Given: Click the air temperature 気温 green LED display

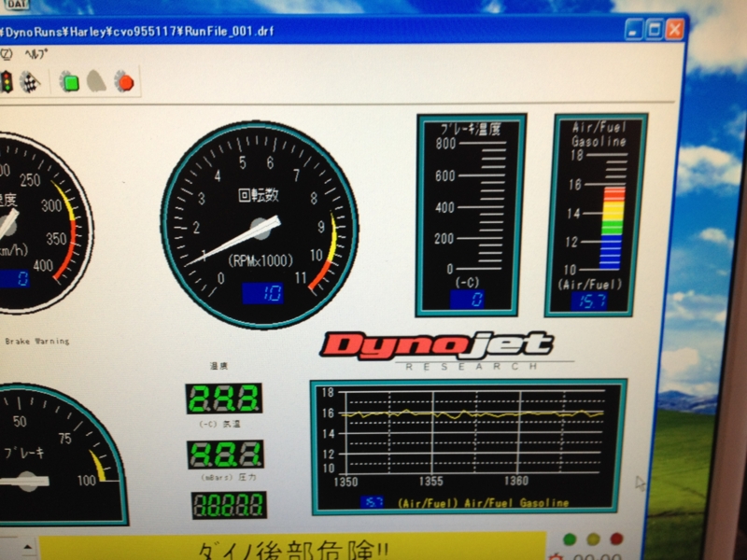Looking at the screenshot, I should point(224,399).
